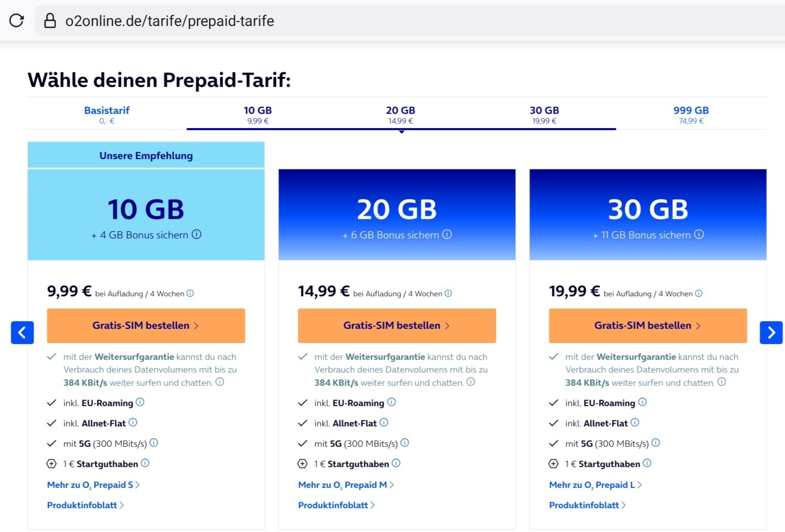Click the 19,99 € price text
This screenshot has width=785, height=532.
tap(575, 291)
